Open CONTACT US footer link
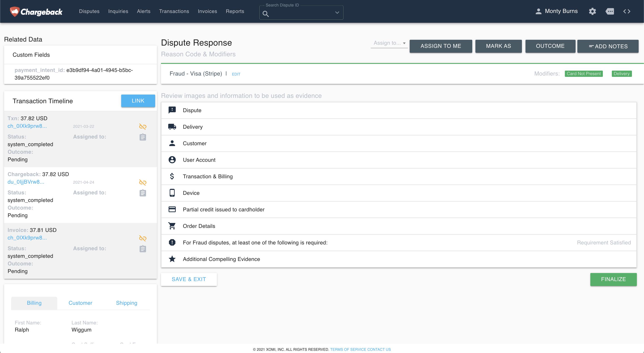Image resolution: width=644 pixels, height=353 pixels. [379, 349]
